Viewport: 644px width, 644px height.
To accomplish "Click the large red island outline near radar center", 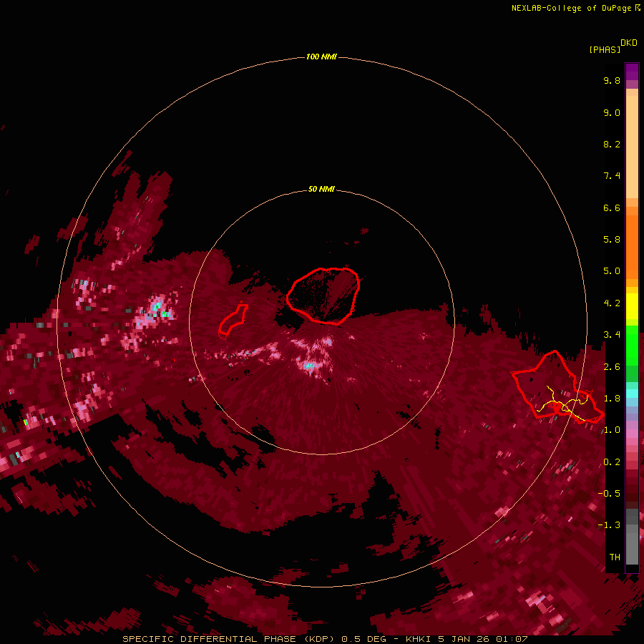I will click(x=323, y=296).
